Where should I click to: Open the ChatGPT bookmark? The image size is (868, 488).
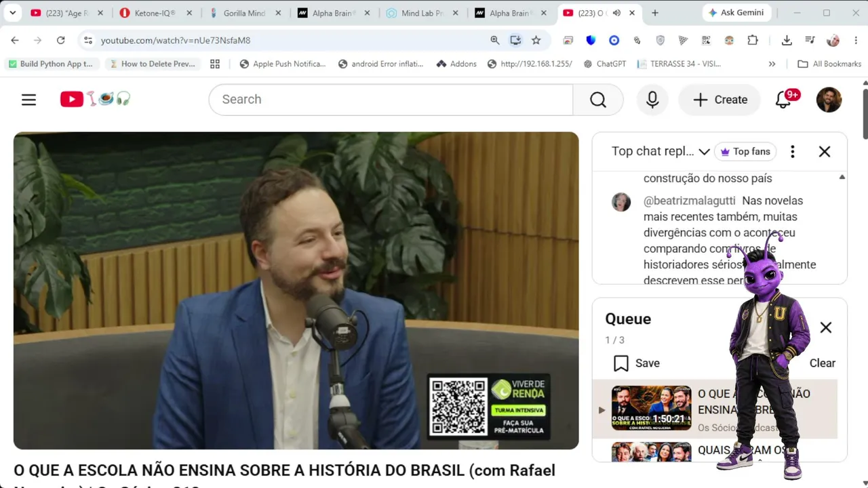pos(604,64)
